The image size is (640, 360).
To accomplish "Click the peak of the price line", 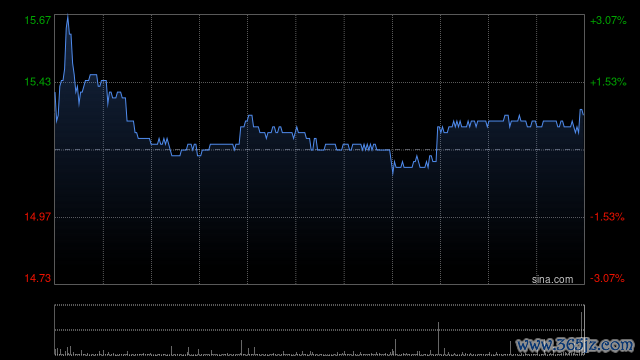I will [x=68, y=17].
